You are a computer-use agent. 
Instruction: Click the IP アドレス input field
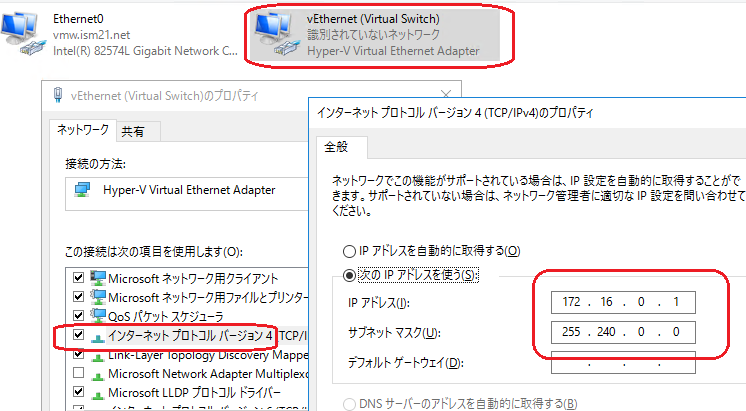pos(622,302)
